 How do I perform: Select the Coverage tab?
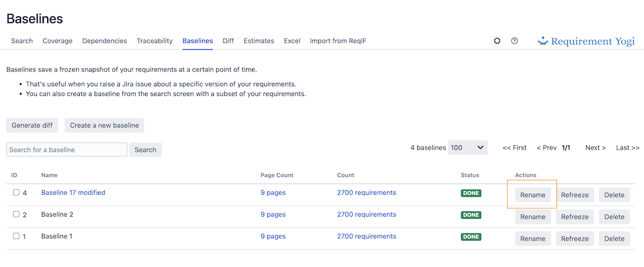pos(57,41)
